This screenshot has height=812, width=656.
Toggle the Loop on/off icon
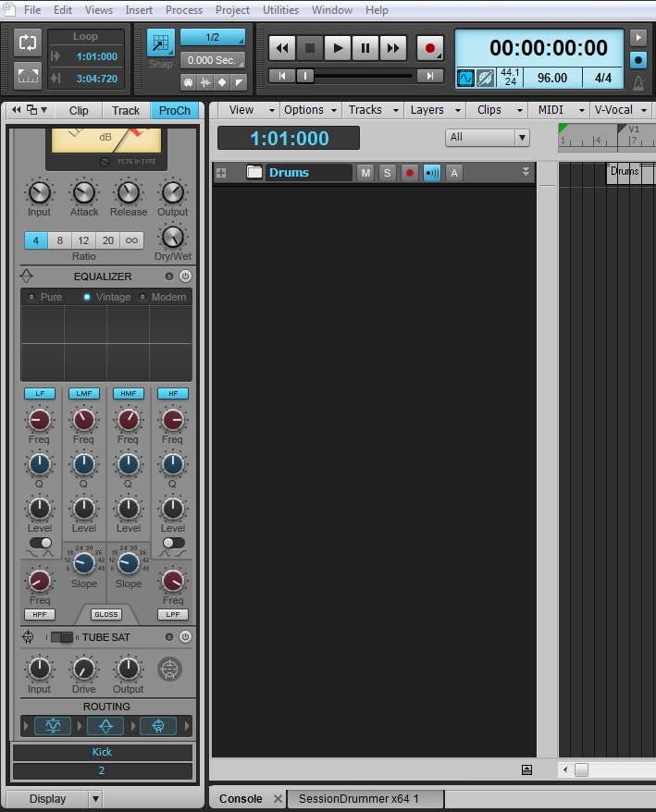[x=28, y=43]
